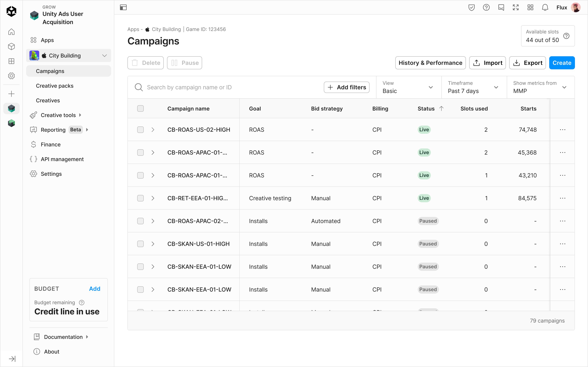Go to Creative packs in sidebar
This screenshot has width=588, height=367.
[x=55, y=86]
